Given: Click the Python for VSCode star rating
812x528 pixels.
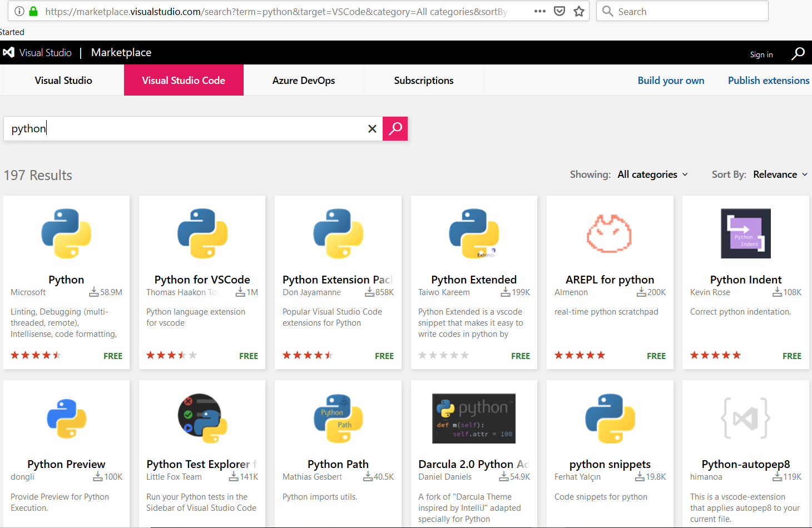Looking at the screenshot, I should [171, 355].
